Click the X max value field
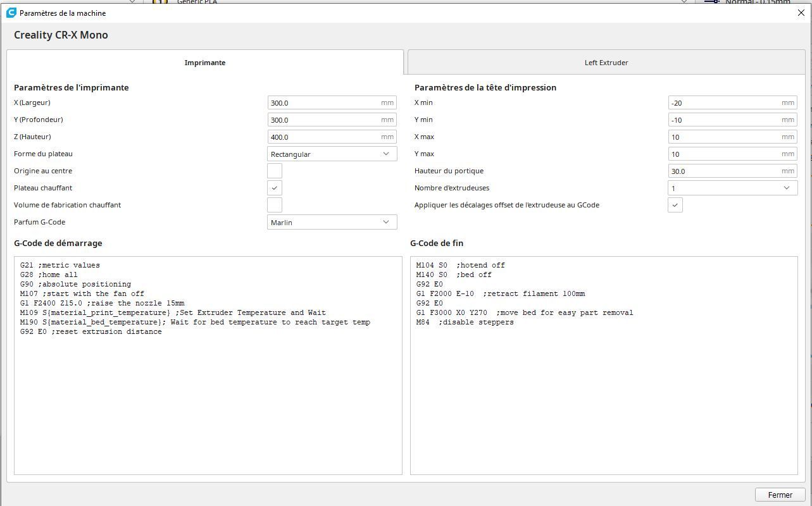This screenshot has width=812, height=506. click(732, 137)
